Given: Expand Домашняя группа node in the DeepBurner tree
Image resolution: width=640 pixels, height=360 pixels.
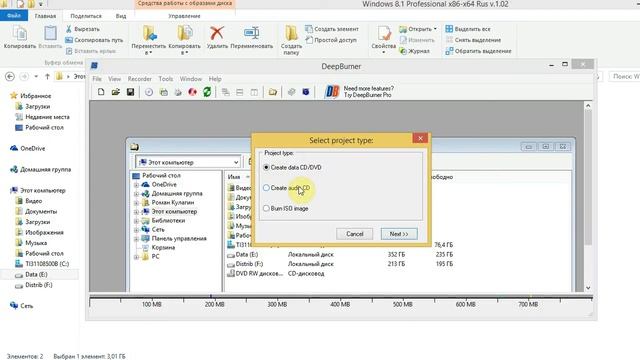Looking at the screenshot, I should [x=136, y=194].
